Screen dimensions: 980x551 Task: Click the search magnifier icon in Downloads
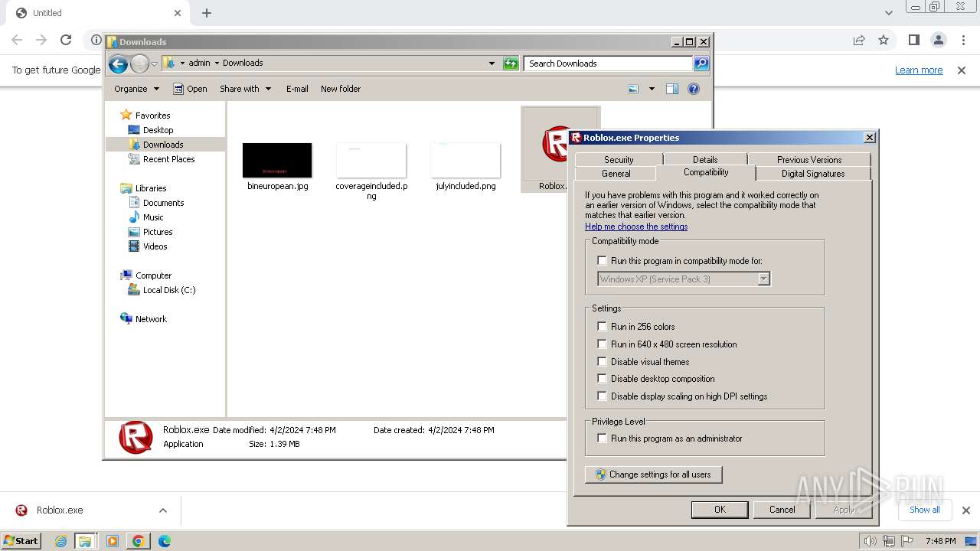coord(701,64)
